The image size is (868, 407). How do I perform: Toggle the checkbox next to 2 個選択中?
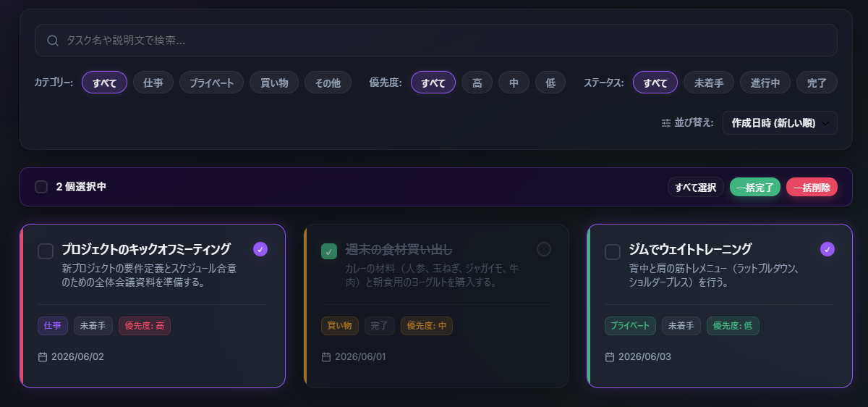click(x=42, y=187)
